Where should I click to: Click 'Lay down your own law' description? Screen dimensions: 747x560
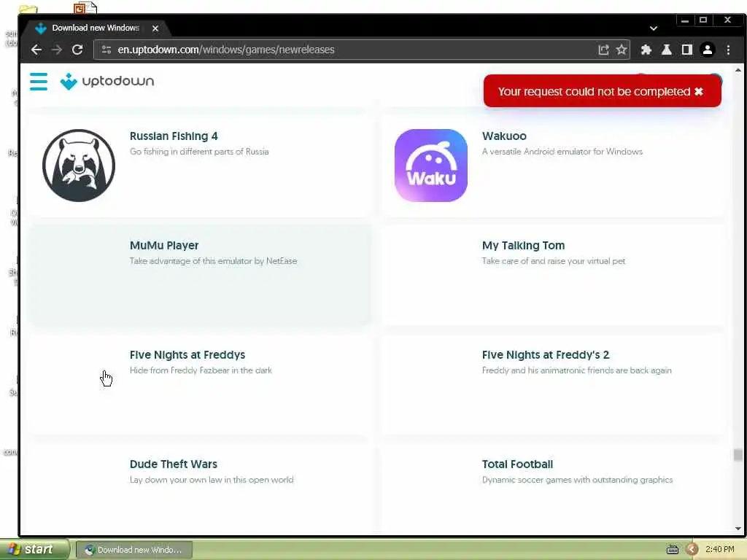click(212, 480)
